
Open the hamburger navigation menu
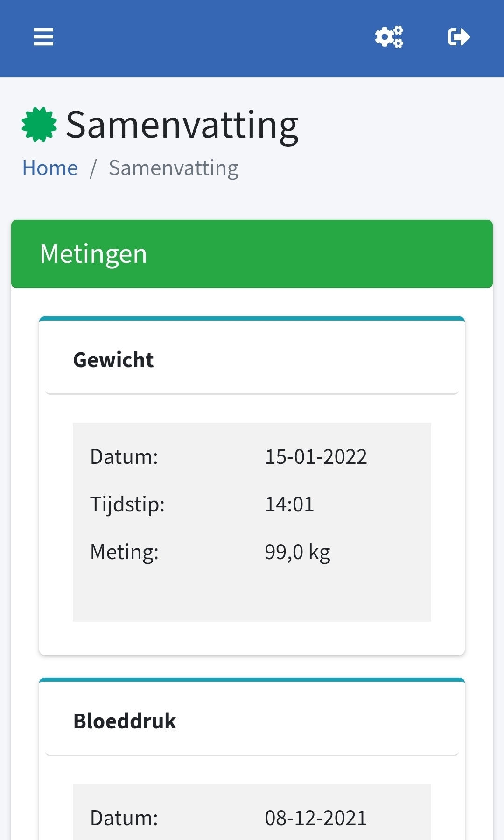point(43,37)
